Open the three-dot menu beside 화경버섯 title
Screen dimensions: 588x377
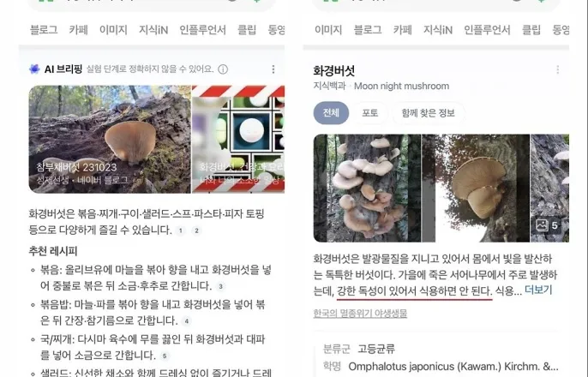tap(558, 69)
